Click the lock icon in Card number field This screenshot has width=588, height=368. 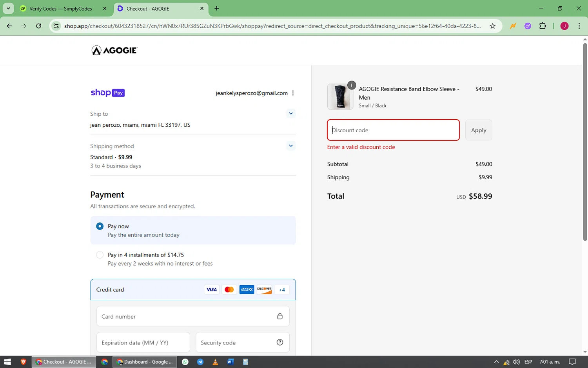click(280, 316)
